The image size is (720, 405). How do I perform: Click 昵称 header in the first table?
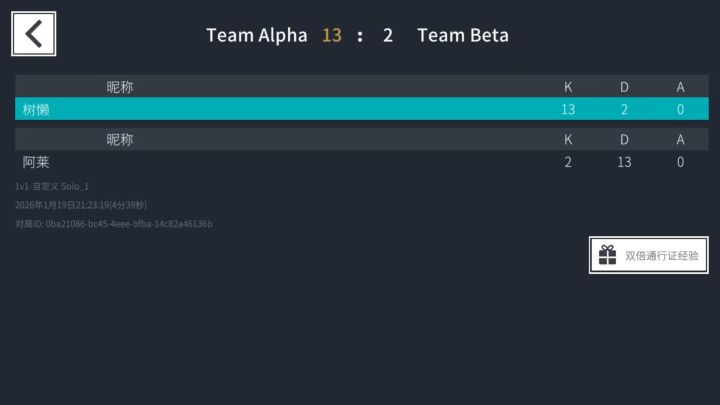[120, 87]
